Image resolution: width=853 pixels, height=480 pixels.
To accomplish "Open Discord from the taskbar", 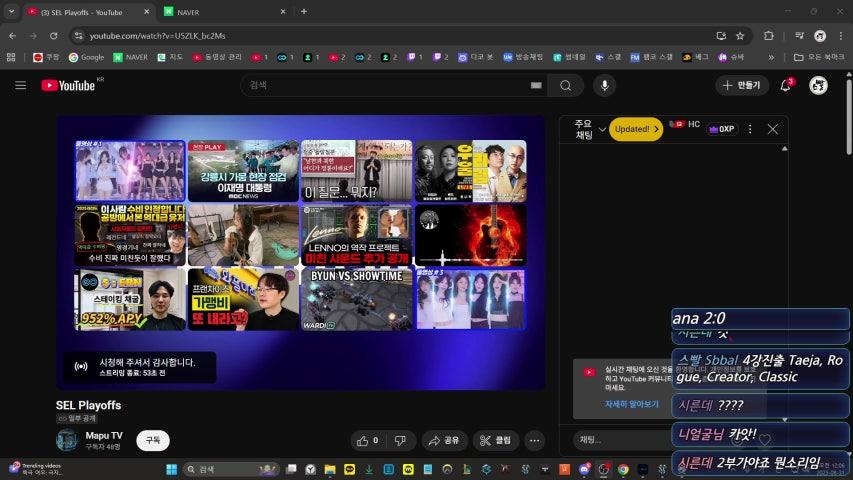I will click(584, 469).
